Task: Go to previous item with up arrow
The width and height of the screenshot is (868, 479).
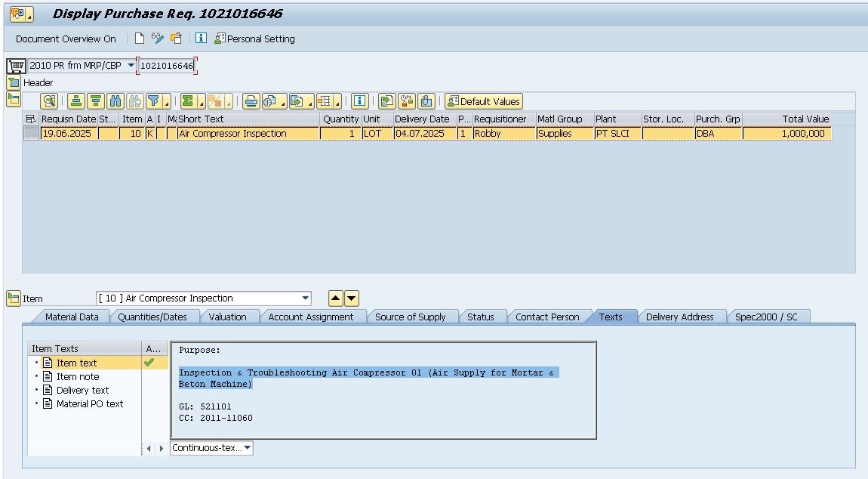Action: (335, 298)
